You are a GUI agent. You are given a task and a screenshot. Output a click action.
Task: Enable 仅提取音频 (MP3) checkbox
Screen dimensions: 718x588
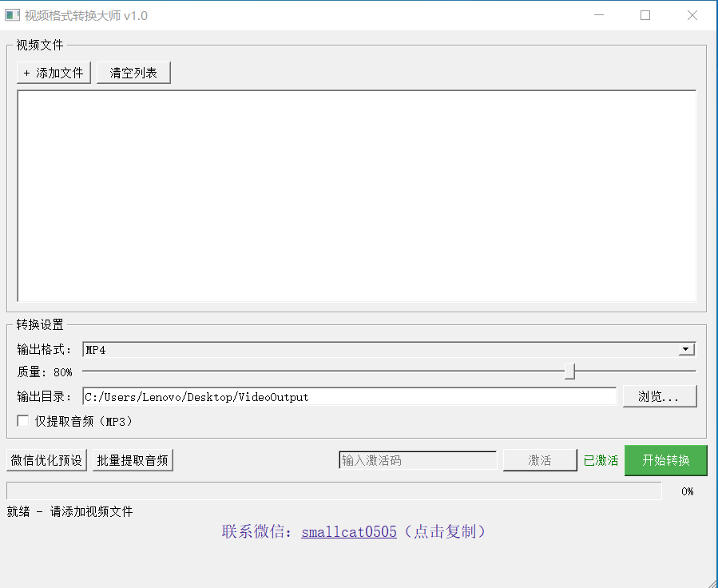(x=23, y=421)
